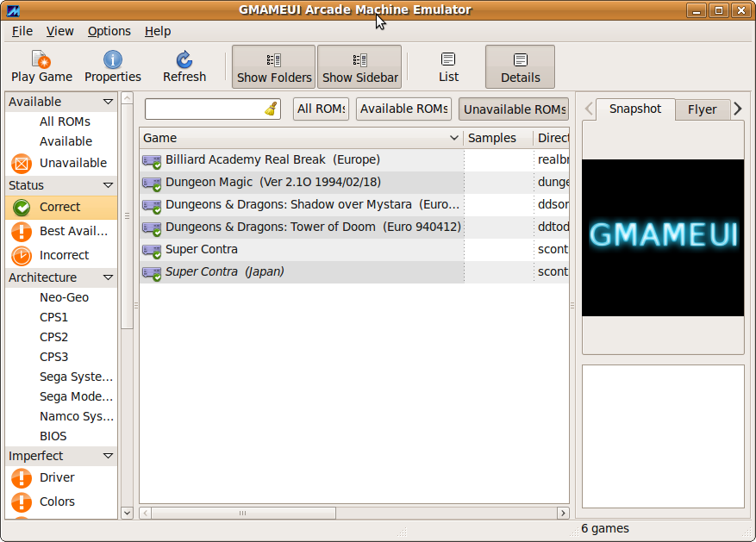Image resolution: width=756 pixels, height=542 pixels.
Task: Open the Options menu
Action: (109, 31)
